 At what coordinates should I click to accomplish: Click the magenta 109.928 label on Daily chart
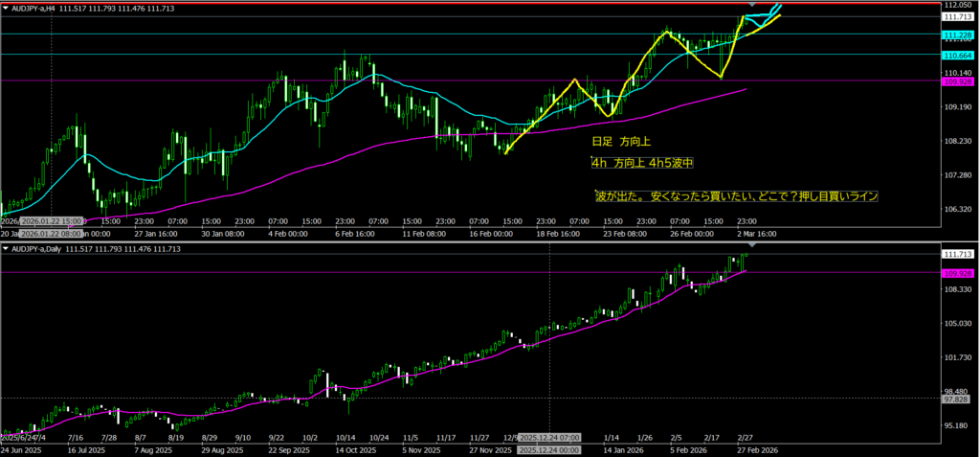click(x=958, y=271)
